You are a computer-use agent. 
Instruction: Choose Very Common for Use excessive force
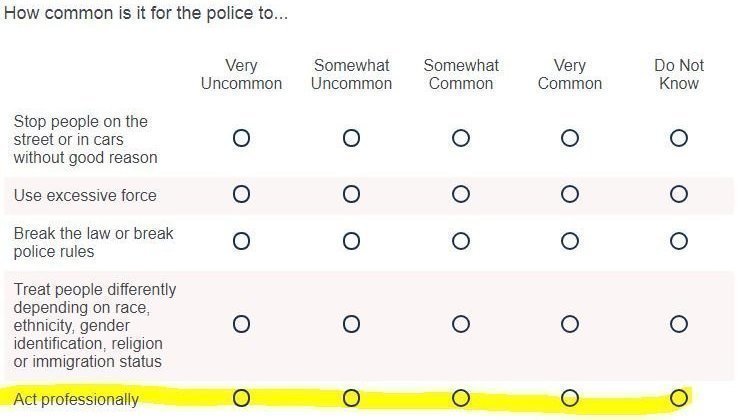570,194
